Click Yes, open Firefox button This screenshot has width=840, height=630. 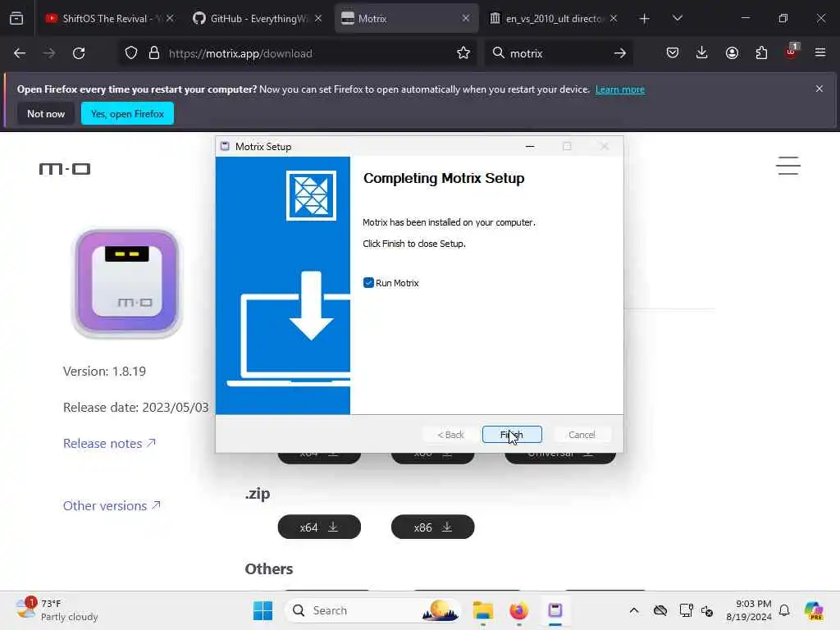[127, 113]
